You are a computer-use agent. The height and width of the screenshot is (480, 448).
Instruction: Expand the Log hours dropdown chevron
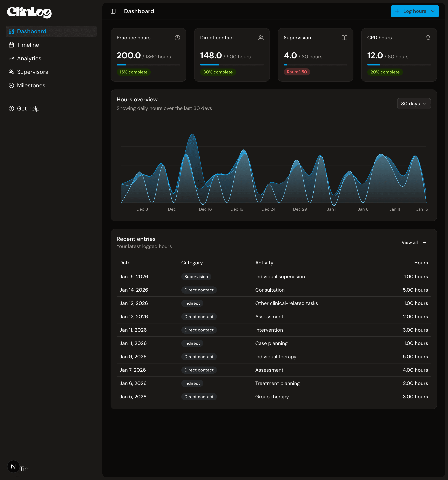pyautogui.click(x=433, y=11)
